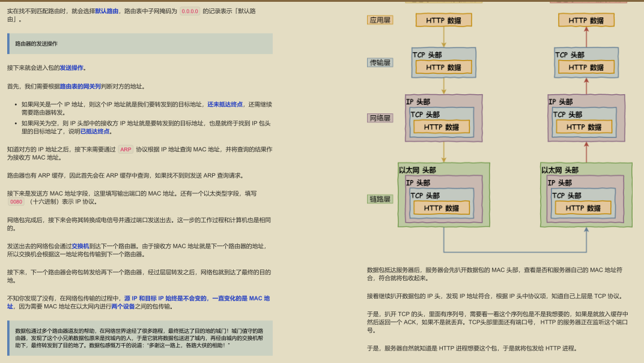The height and width of the screenshot is (363, 644).
Task: Click the 链路层 layer label in diagram
Action: point(380,199)
